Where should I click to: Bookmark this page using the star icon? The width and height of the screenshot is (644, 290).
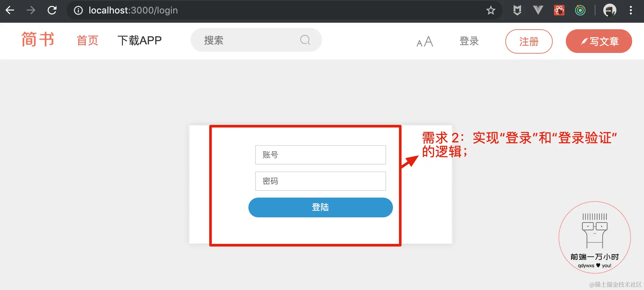[491, 11]
